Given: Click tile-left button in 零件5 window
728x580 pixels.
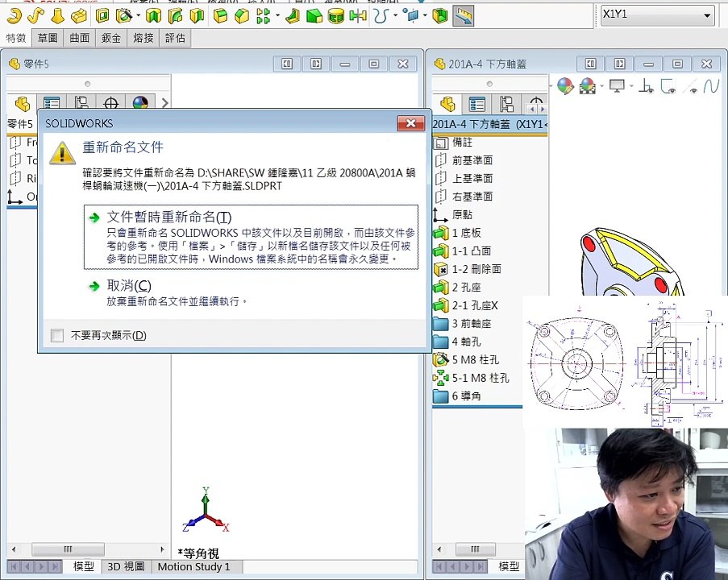Looking at the screenshot, I should (x=287, y=64).
